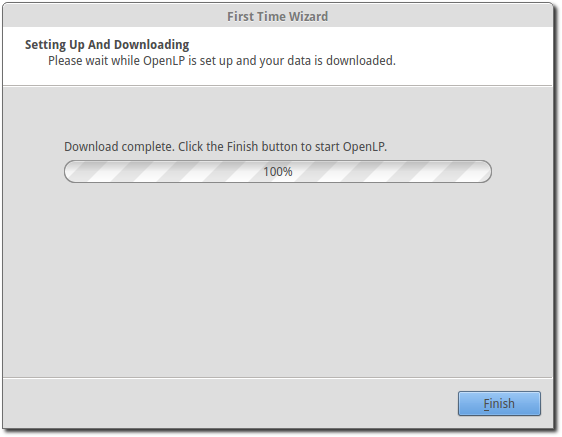Click the right end of the progress bar
Image resolution: width=562 pixels, height=437 pixels.
(484, 171)
